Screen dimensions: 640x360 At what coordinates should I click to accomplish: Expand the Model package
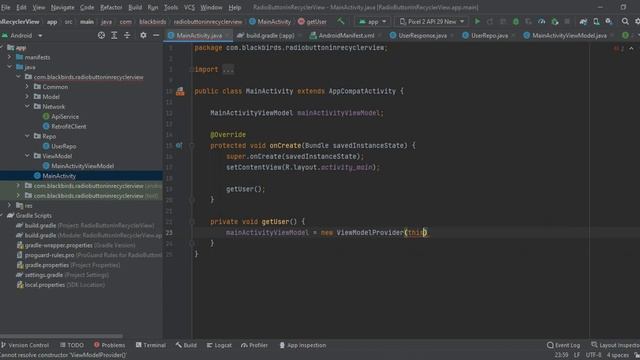point(27,97)
